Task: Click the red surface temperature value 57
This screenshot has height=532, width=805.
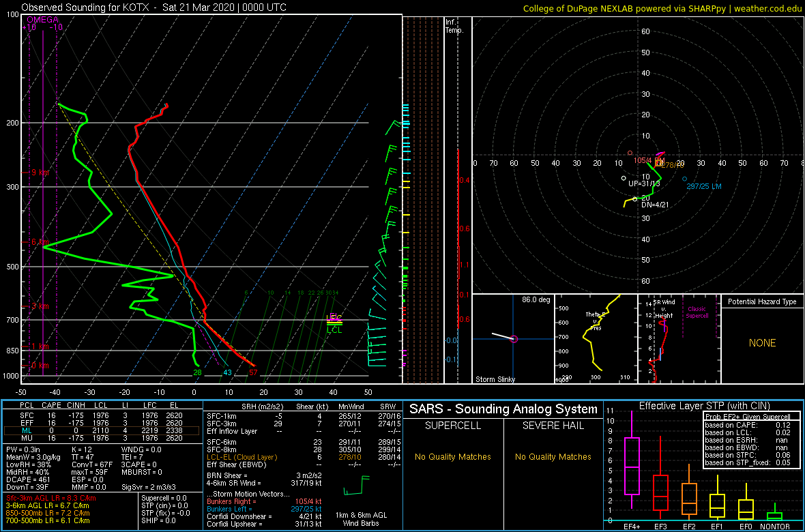Action: 252,372
